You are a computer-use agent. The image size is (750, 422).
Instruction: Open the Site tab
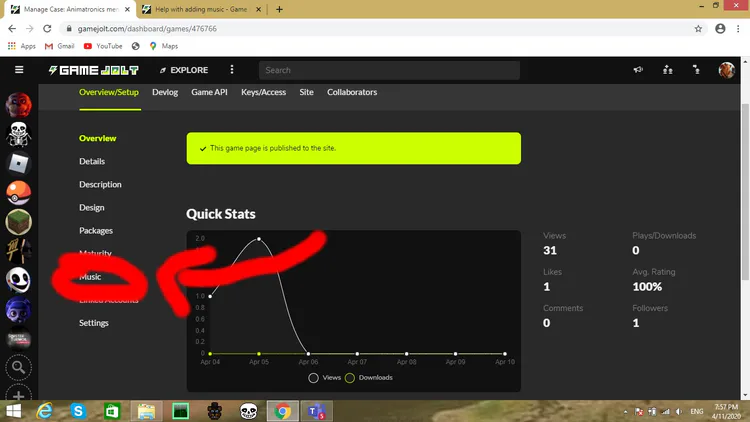pos(307,92)
